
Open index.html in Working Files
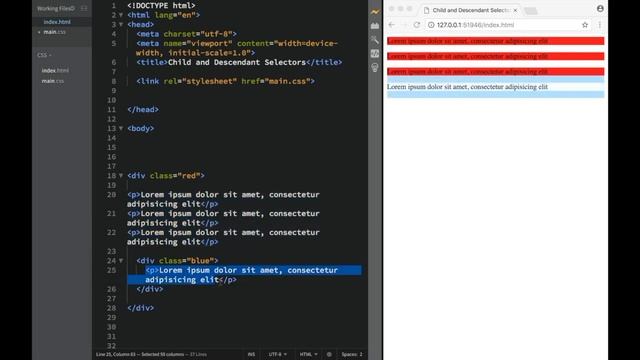pyautogui.click(x=57, y=22)
